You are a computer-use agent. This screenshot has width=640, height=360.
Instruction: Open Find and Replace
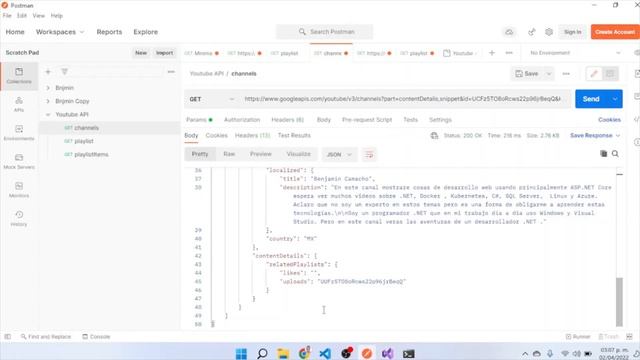46,337
